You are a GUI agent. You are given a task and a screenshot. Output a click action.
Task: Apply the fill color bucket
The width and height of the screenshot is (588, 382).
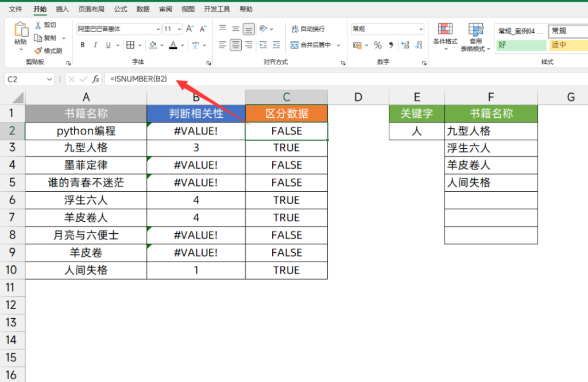(x=153, y=45)
